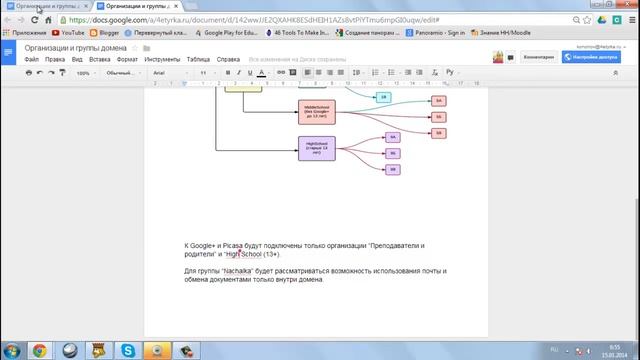Justify the text
The width and height of the screenshot is (640, 360).
tap(340, 72)
